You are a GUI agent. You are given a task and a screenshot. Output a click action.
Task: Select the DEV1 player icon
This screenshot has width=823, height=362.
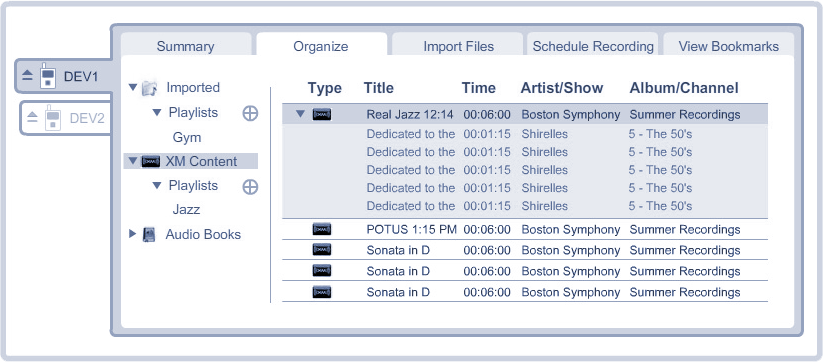click(x=48, y=76)
